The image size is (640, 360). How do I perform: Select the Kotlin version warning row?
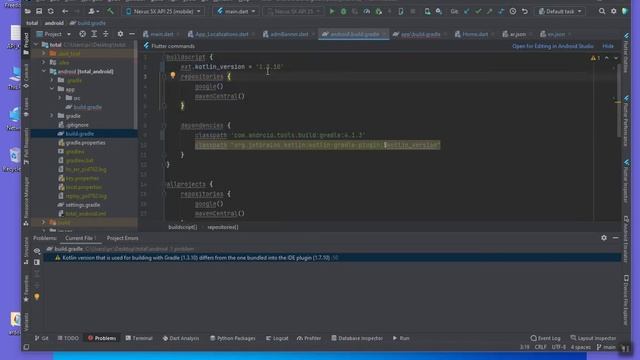tap(332, 258)
